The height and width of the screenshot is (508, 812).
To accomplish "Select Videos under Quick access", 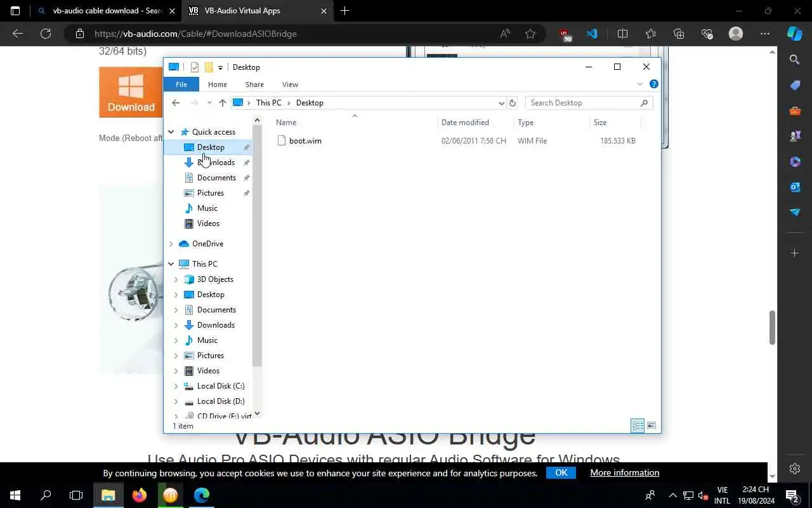I will pyautogui.click(x=208, y=224).
